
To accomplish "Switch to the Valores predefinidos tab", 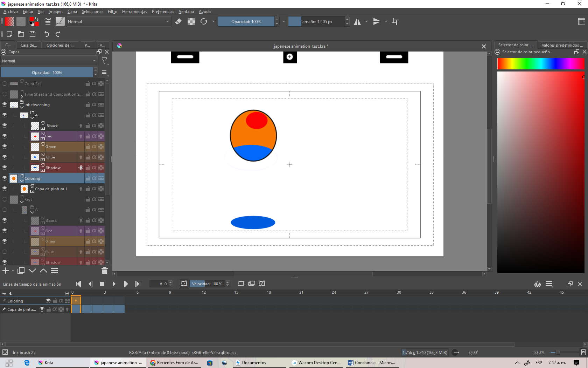I will 562,45.
